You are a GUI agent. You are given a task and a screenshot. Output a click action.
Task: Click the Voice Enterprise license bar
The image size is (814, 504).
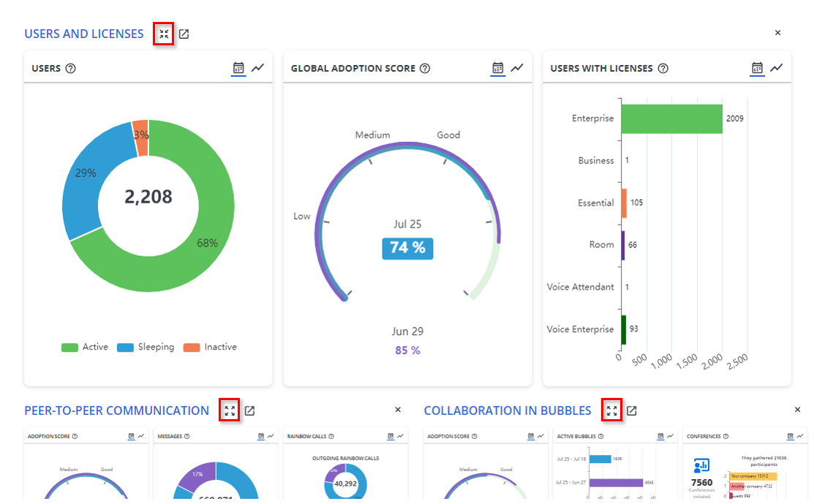point(623,330)
